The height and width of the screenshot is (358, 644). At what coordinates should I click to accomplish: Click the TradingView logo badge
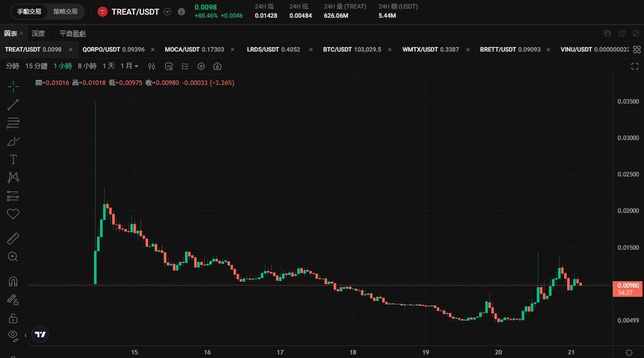[41, 334]
